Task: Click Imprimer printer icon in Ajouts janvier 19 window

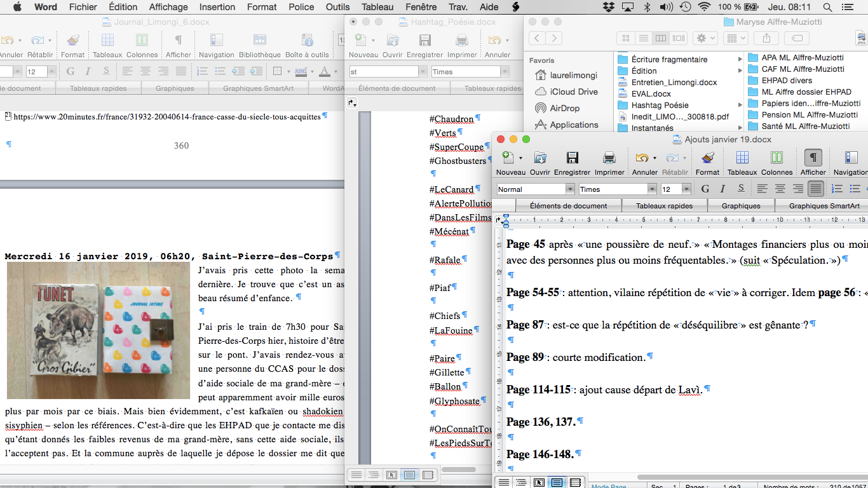Action: 609,158
